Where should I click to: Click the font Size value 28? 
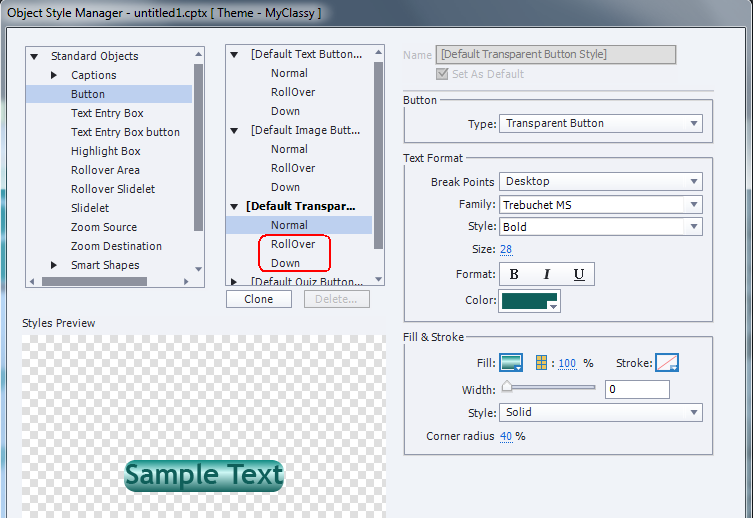coord(506,250)
